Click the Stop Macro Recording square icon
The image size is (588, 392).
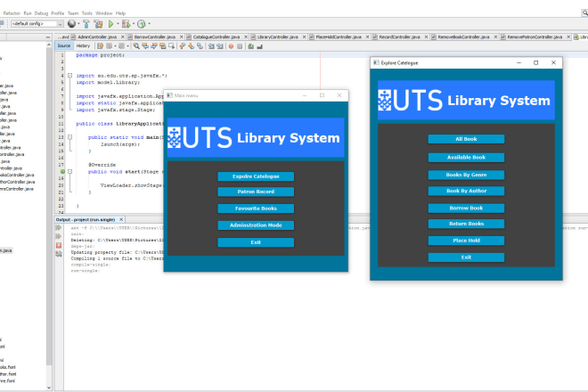240,46
